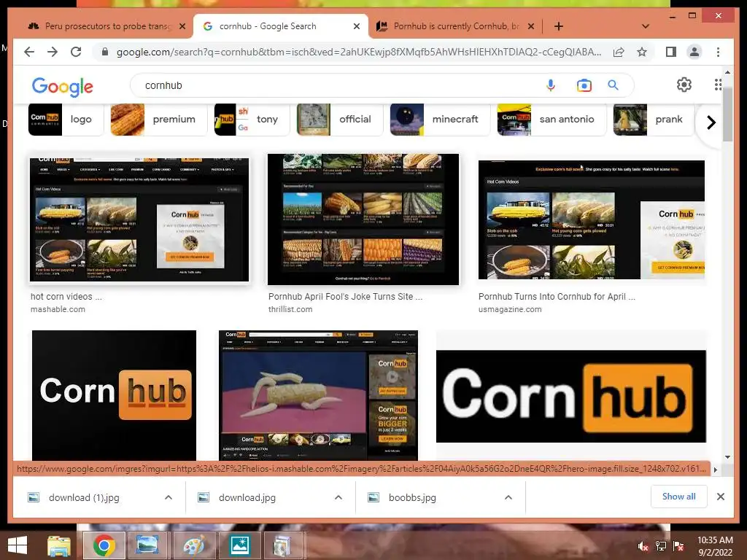Show more filter chips with the right arrow
This screenshot has width=747, height=560.
[x=711, y=122]
